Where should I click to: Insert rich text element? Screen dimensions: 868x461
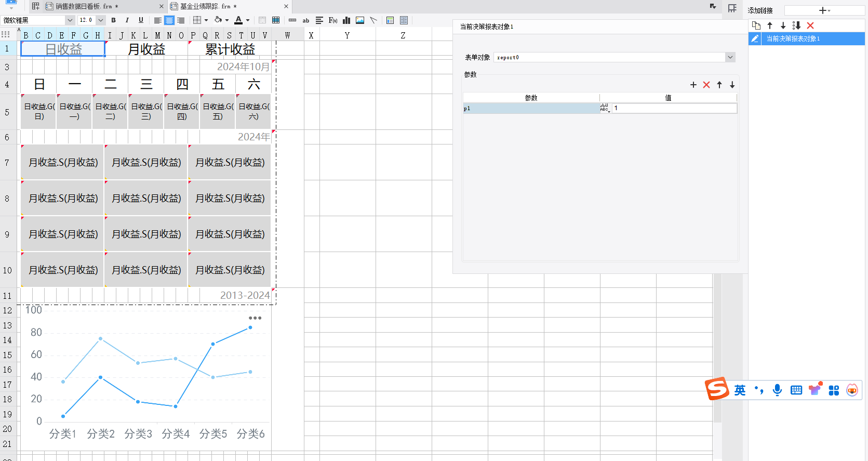coord(319,20)
